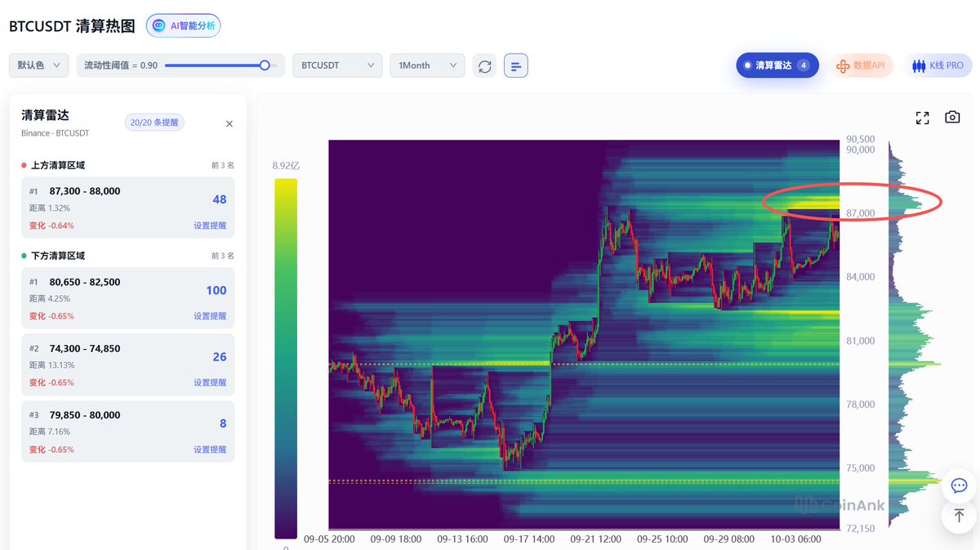Refresh the heatmap data
The image size is (980, 550).
coord(485,65)
